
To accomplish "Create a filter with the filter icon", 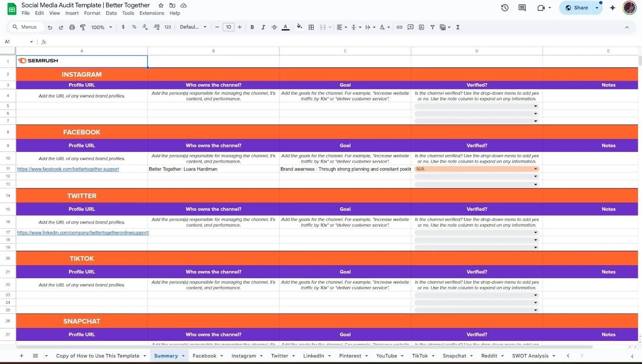I will point(433,27).
